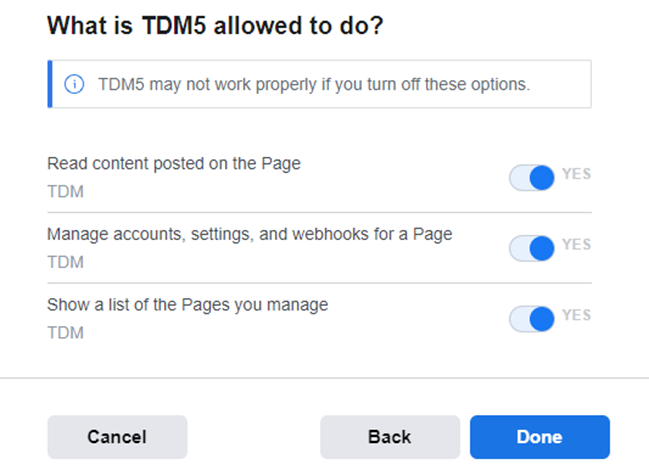Confirm permissions with the Done button
Viewport: 649px width, 470px height.
tap(539, 437)
